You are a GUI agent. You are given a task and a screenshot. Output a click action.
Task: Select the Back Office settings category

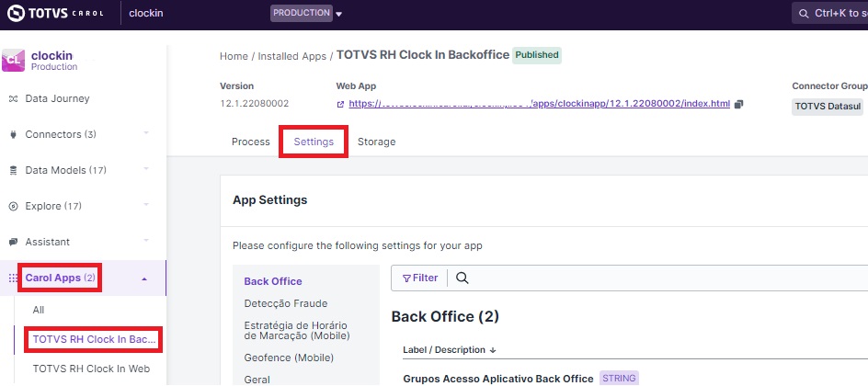(273, 281)
